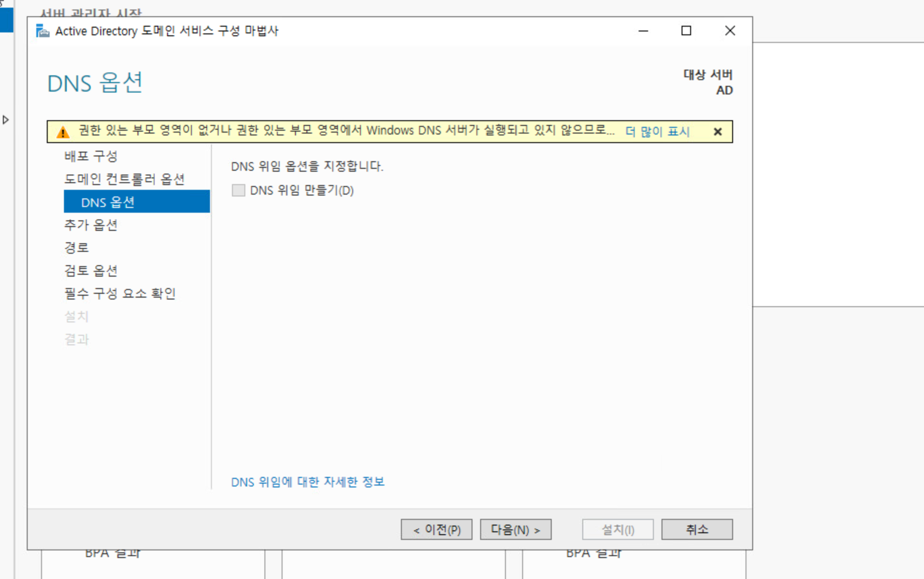Go to 검토 옵션 step
924x579 pixels.
click(91, 270)
